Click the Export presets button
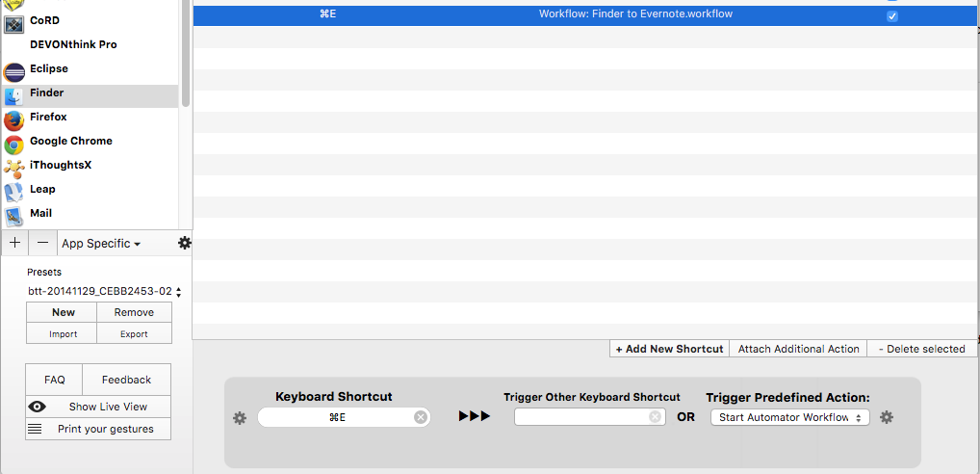 [x=134, y=334]
